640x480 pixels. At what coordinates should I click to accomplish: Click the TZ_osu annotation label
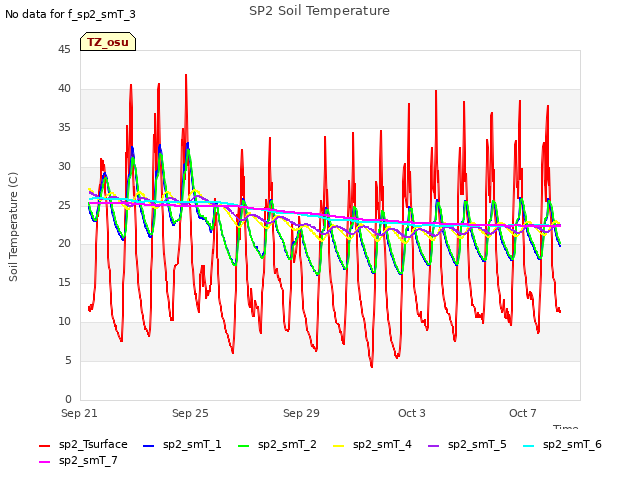[x=108, y=42]
